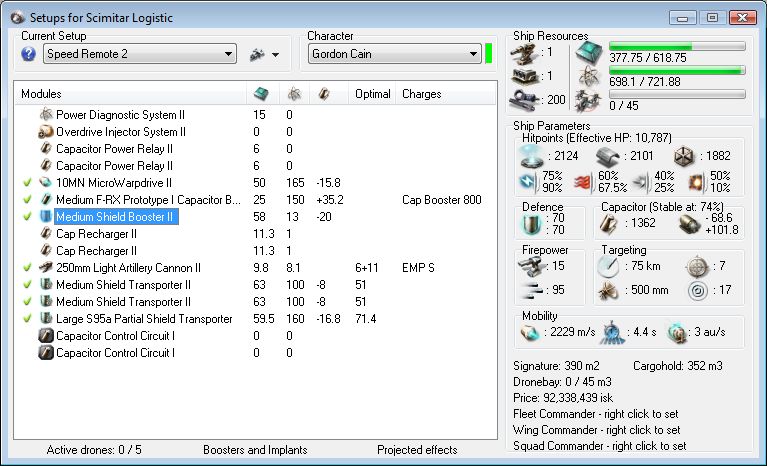Toggle the second Medium Shield Transporter II checkmark
Image resolution: width=767 pixels, height=466 pixels.
pos(27,302)
